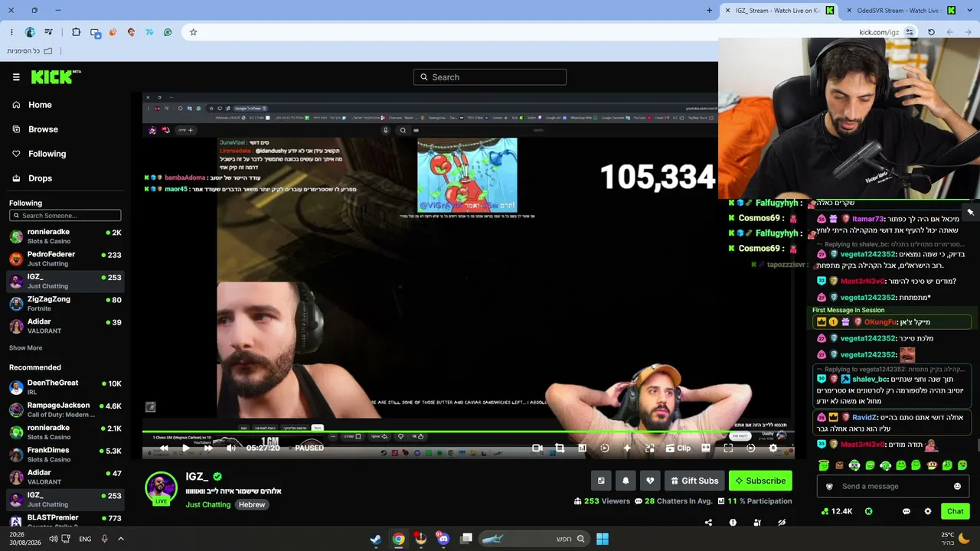Open channel points showing 12.4K
This screenshot has width=980, height=551.
[836, 511]
